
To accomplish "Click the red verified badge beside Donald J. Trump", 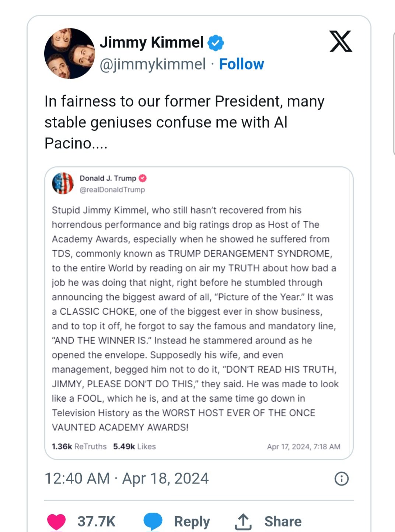I will (143, 178).
